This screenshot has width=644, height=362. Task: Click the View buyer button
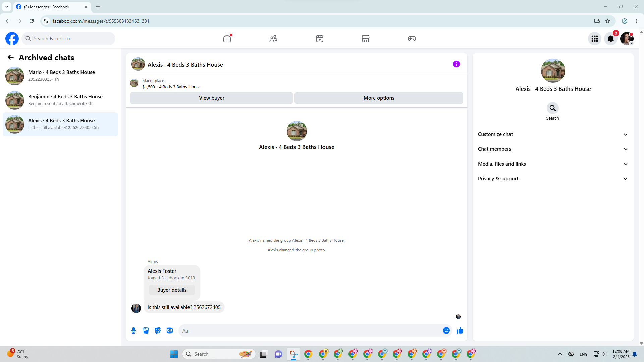point(211,98)
